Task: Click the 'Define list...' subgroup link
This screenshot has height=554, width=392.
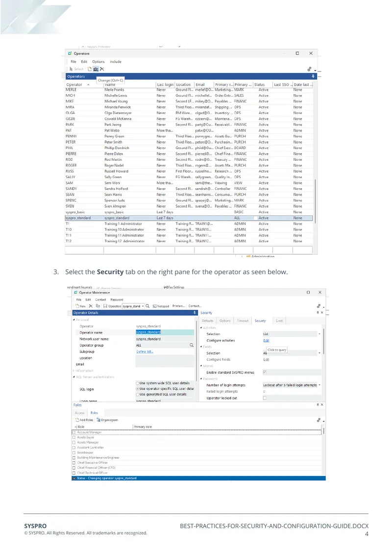Action: [145, 352]
